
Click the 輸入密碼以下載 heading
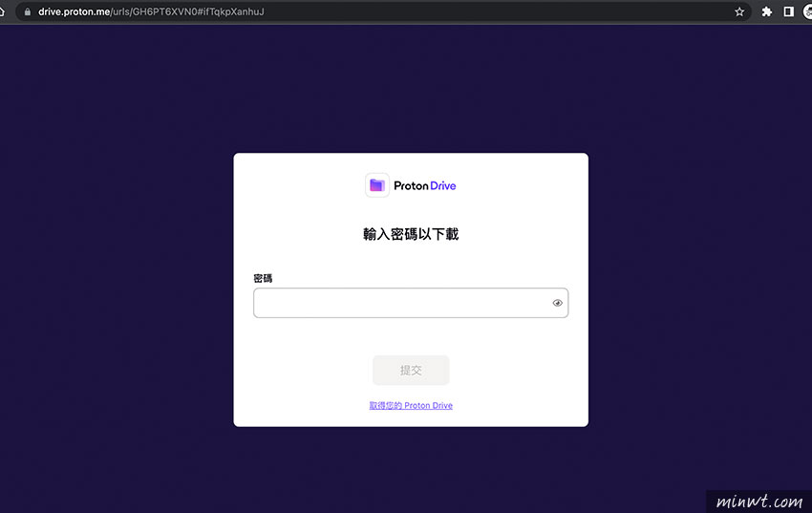pyautogui.click(x=411, y=234)
